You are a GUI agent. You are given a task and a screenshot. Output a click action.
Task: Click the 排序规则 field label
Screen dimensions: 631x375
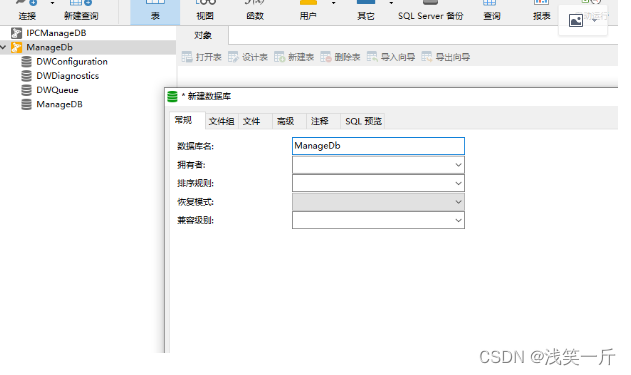195,183
